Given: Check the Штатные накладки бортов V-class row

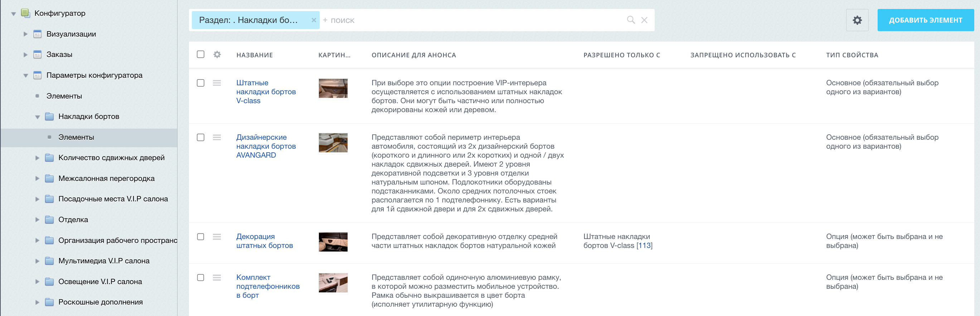Looking at the screenshot, I should tap(200, 83).
